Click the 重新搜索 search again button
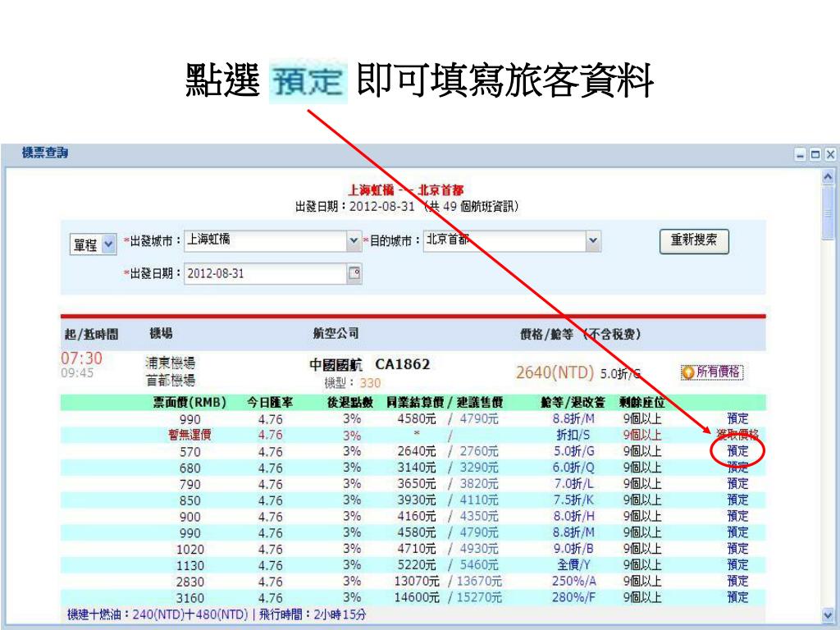Viewport: 840px width, 630px height. click(694, 241)
